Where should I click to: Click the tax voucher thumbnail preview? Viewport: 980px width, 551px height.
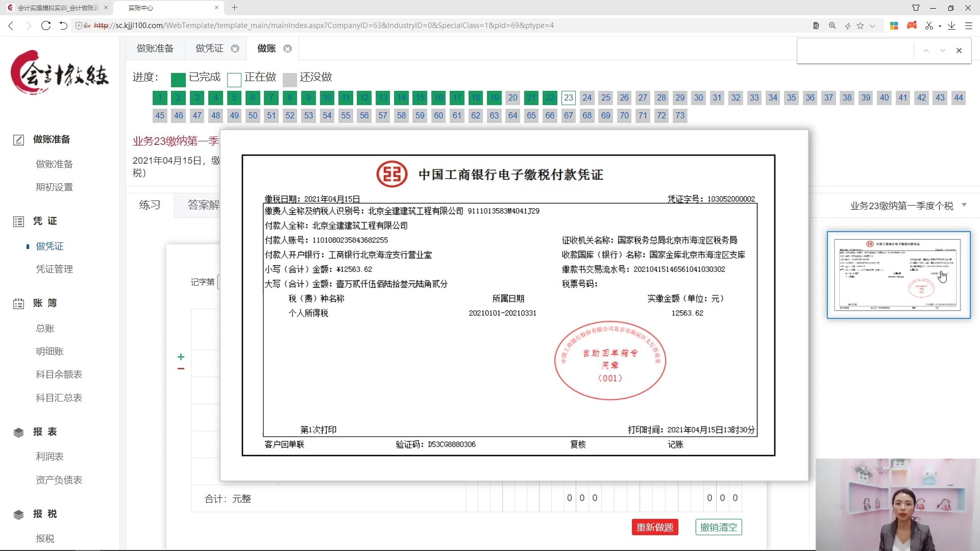pos(898,275)
